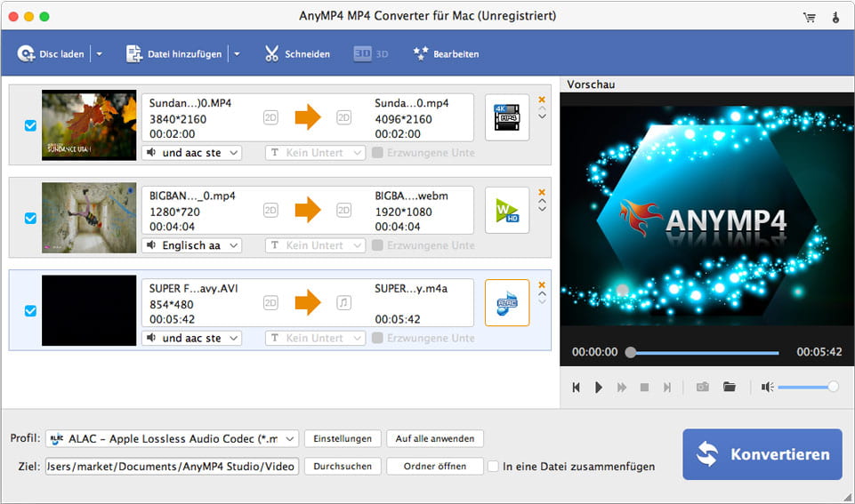This screenshot has width=855, height=504.
Task: Jump to previous item in preview
Action: 576,387
